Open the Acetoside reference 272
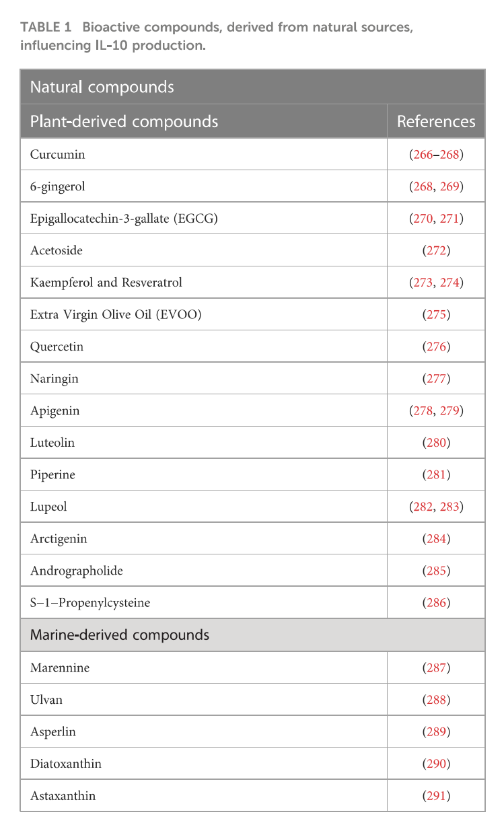The image size is (504, 831). click(436, 251)
